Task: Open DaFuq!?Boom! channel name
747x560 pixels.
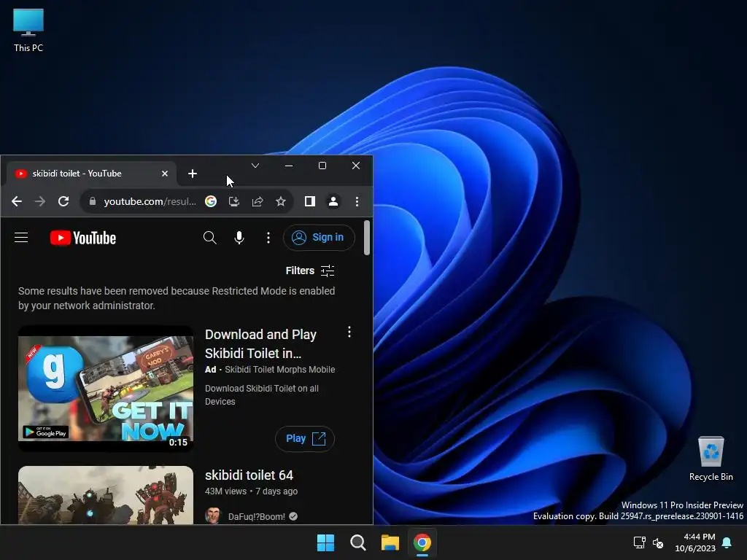Action: [x=256, y=517]
